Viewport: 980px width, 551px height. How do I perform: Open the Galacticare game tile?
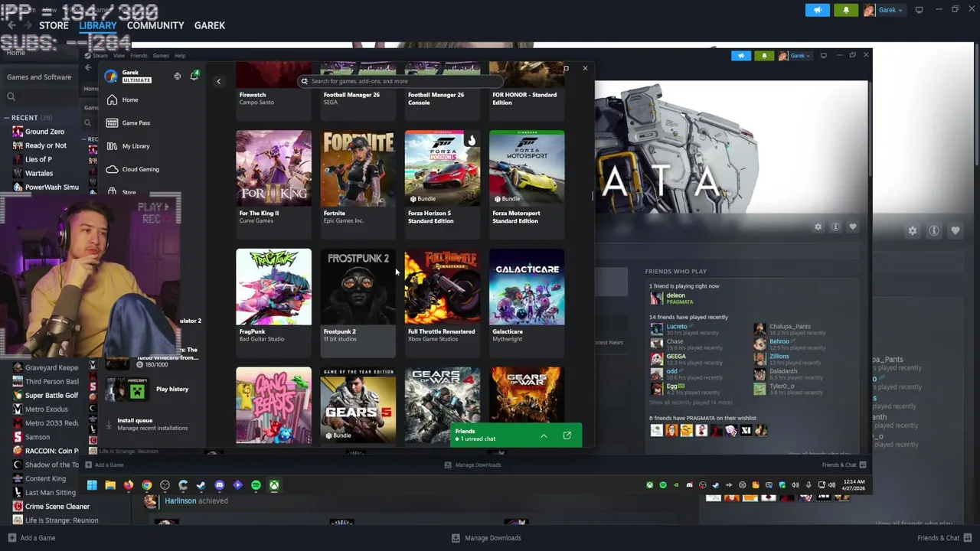point(527,303)
